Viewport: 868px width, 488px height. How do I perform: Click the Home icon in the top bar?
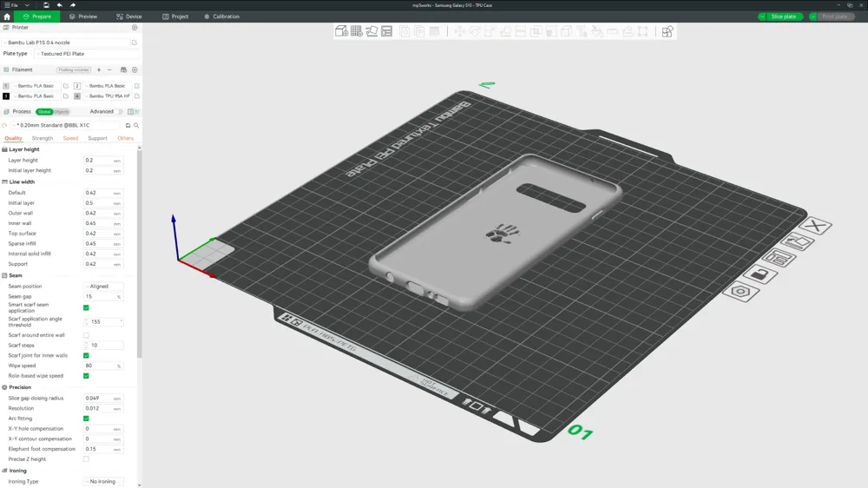click(7, 16)
